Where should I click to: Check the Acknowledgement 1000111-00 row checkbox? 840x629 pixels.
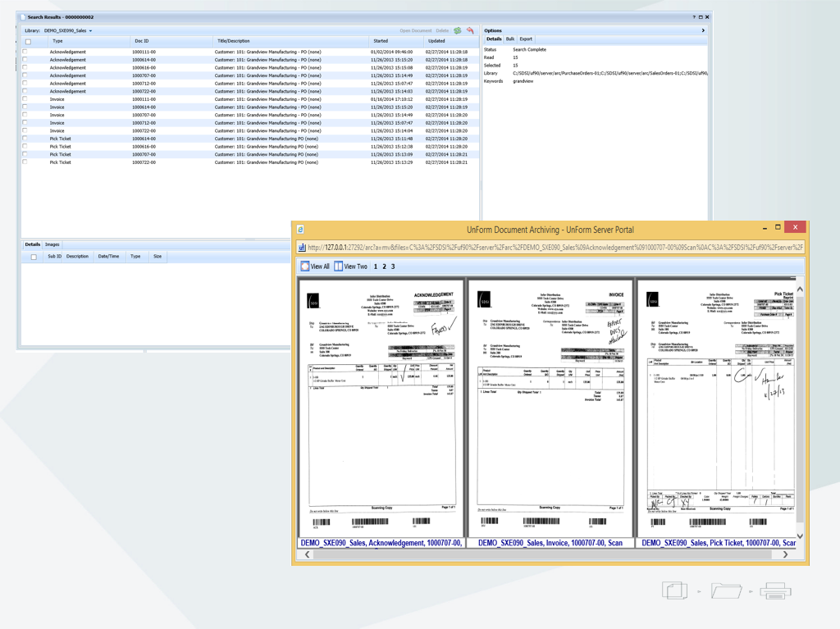[x=25, y=52]
